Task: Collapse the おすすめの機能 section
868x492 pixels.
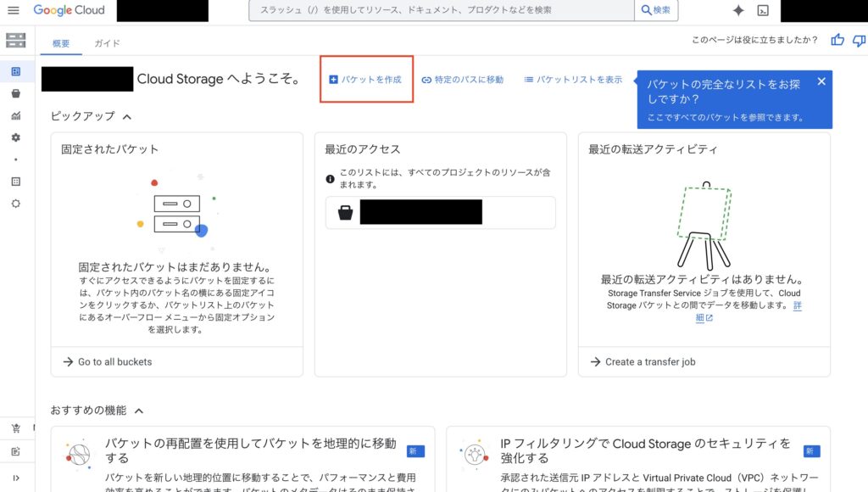Action: 139,411
